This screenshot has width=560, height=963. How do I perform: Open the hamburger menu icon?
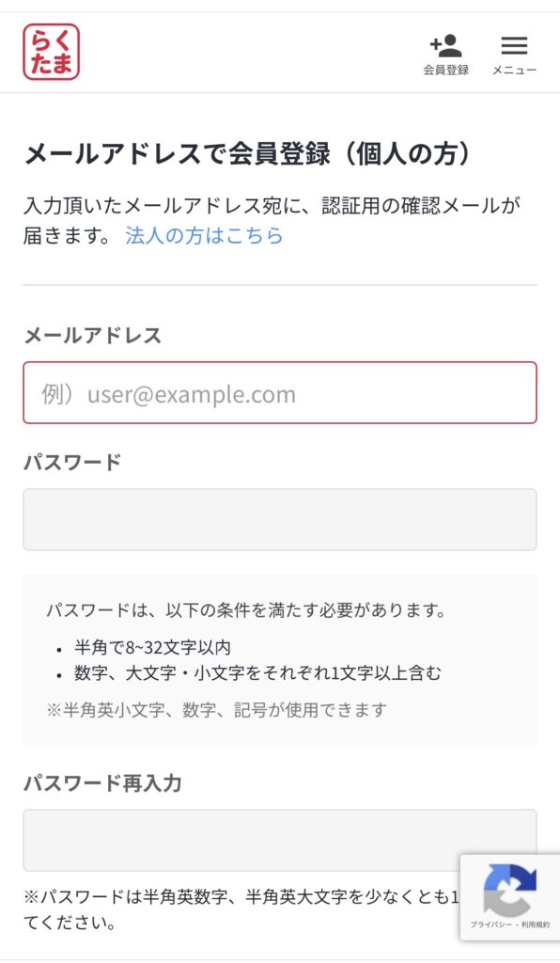[514, 45]
